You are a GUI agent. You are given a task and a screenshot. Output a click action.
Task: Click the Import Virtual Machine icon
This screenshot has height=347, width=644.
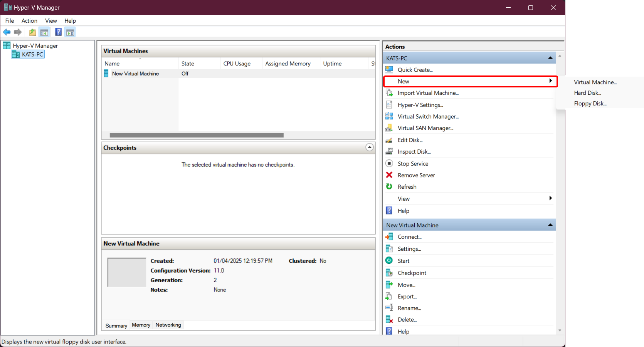(389, 93)
